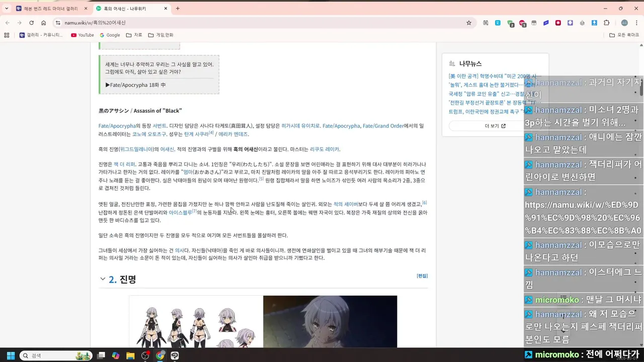Close the 흑의 어새신 - 나무위키 tab

(x=166, y=9)
